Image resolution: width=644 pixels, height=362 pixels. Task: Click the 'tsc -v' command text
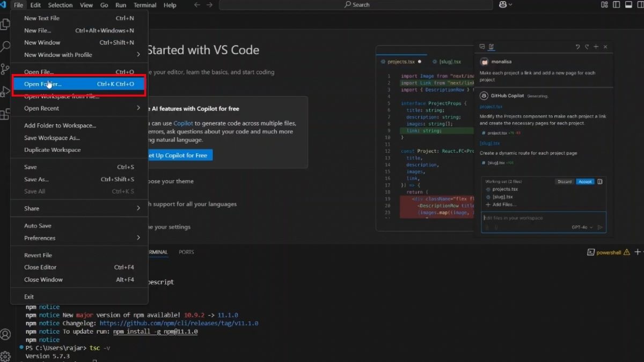click(x=101, y=348)
